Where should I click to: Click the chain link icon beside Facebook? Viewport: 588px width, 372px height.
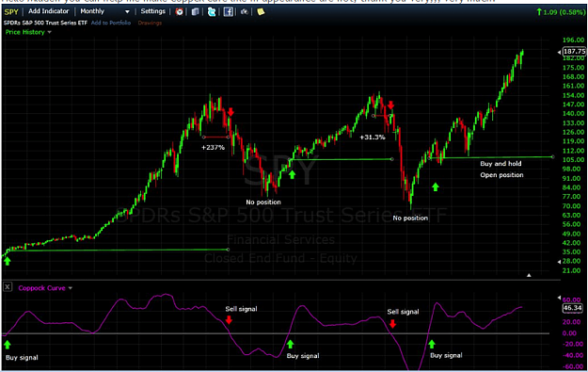(245, 11)
